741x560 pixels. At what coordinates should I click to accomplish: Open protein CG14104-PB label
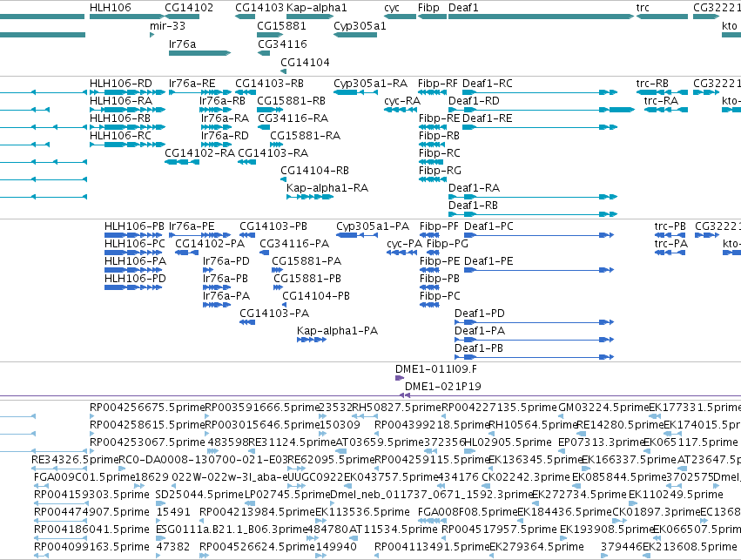316,296
